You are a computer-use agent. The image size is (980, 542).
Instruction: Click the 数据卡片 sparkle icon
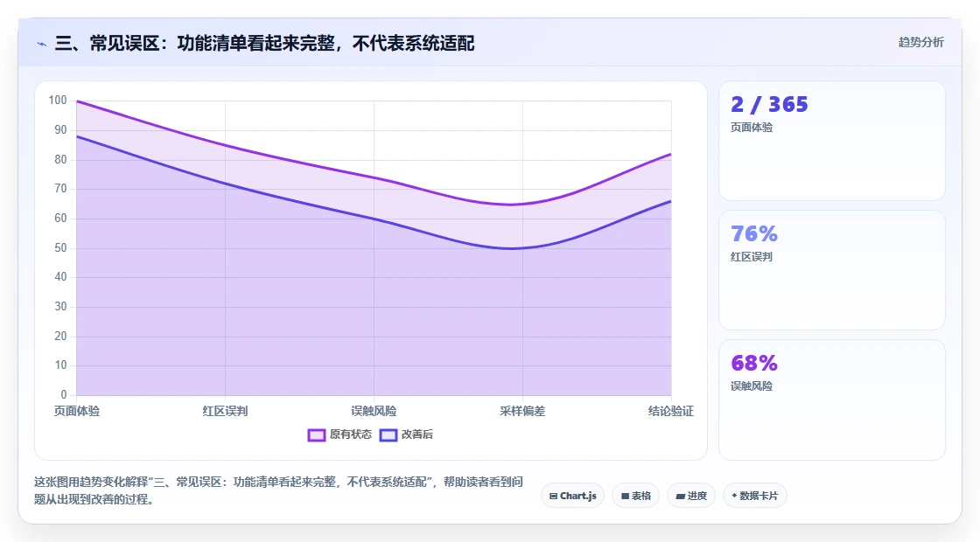[734, 496]
